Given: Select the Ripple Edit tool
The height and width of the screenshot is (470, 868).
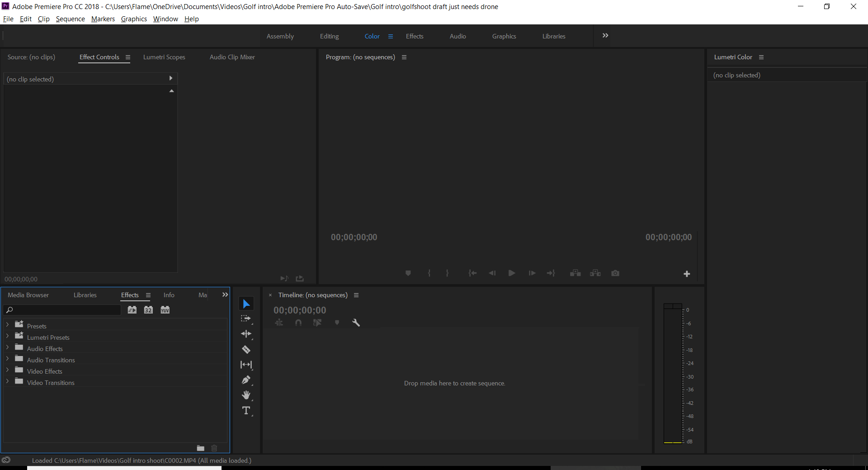Looking at the screenshot, I should 246,334.
